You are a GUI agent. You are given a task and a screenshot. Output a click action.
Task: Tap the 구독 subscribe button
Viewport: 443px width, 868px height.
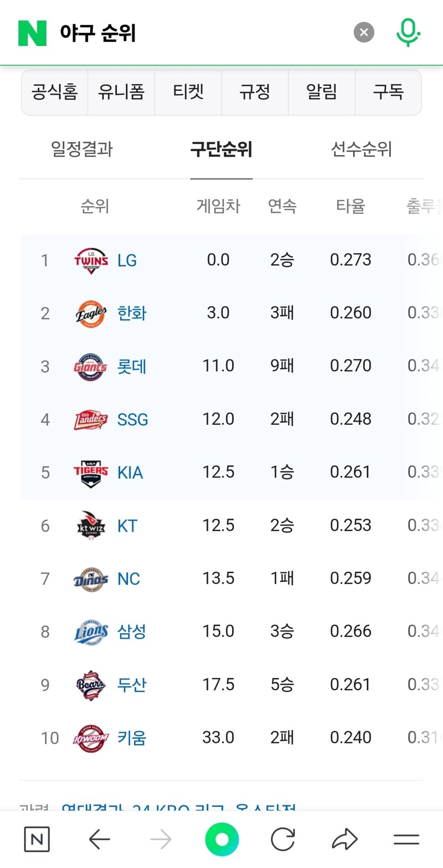pyautogui.click(x=388, y=92)
